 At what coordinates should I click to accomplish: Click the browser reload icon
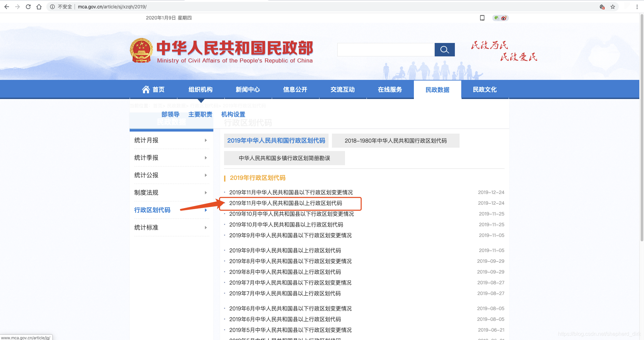(28, 6)
